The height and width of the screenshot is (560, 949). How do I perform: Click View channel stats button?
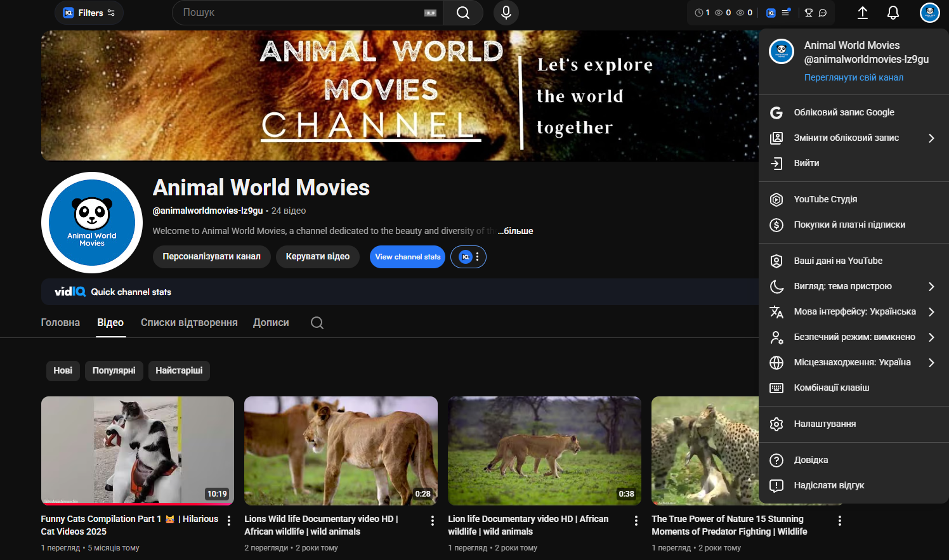point(407,257)
